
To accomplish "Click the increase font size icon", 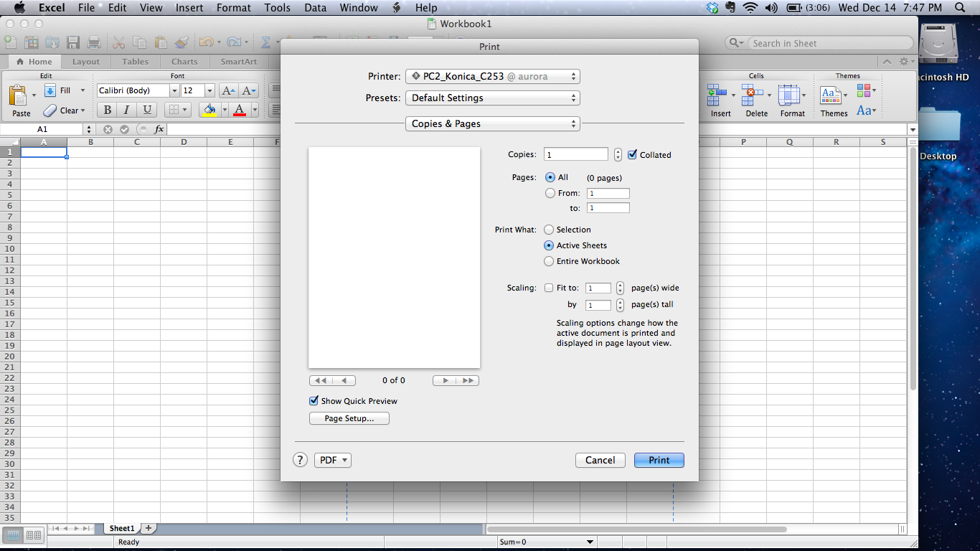I will click(x=228, y=90).
